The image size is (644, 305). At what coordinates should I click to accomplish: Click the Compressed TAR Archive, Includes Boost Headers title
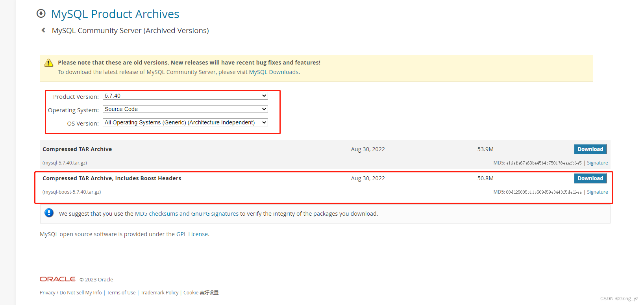tap(112, 178)
